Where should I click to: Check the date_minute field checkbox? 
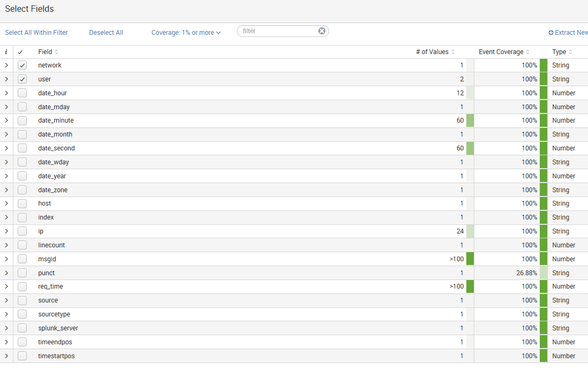(x=22, y=120)
